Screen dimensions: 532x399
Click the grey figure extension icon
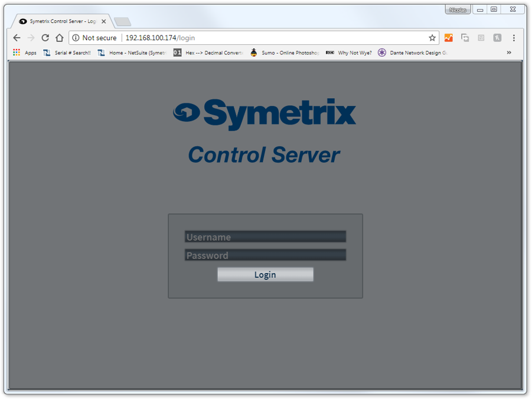[497, 38]
